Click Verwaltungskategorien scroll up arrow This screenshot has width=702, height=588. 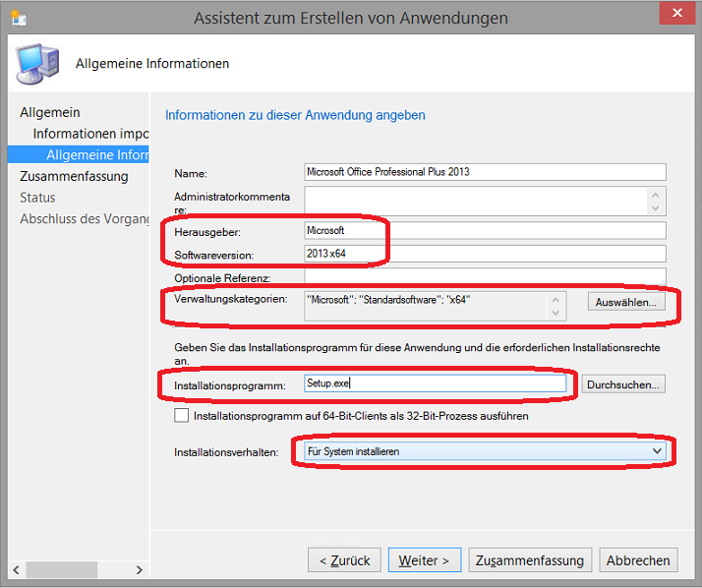click(556, 300)
